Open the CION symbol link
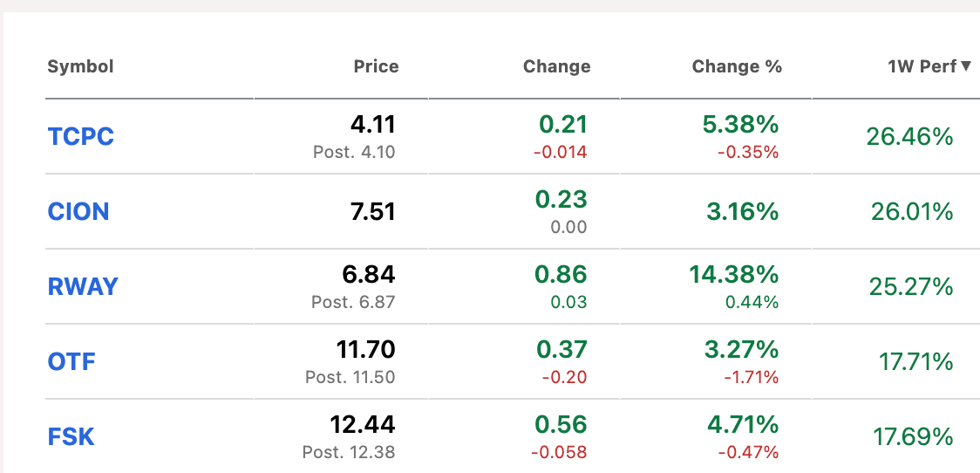Viewport: 980px width, 473px height. (x=78, y=211)
